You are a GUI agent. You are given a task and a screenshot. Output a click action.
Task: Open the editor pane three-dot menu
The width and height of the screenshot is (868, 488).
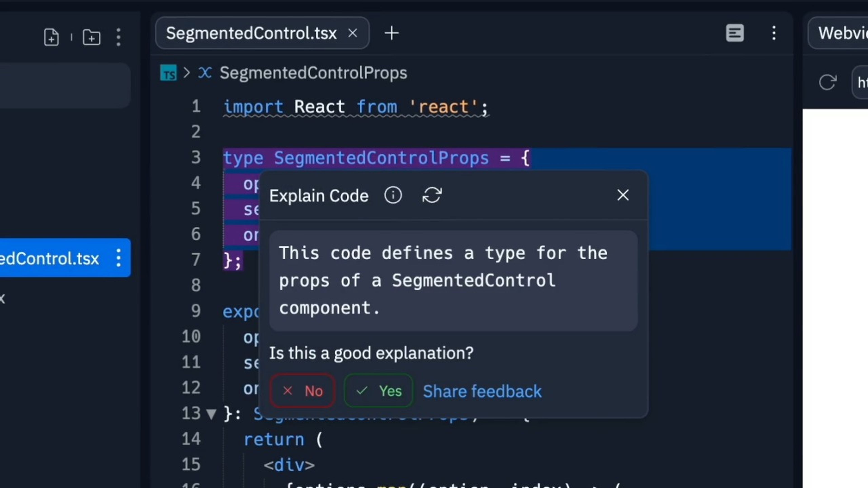[x=774, y=33]
